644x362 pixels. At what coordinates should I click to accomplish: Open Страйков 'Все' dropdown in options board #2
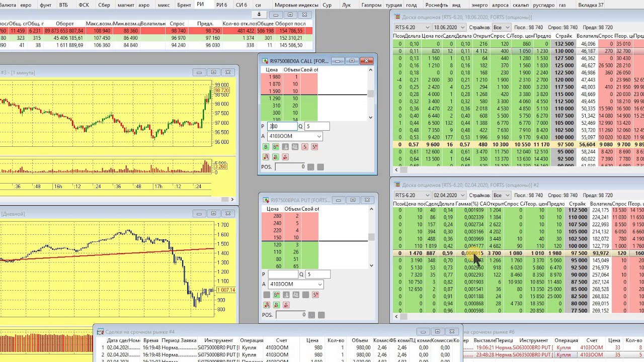pos(507,195)
